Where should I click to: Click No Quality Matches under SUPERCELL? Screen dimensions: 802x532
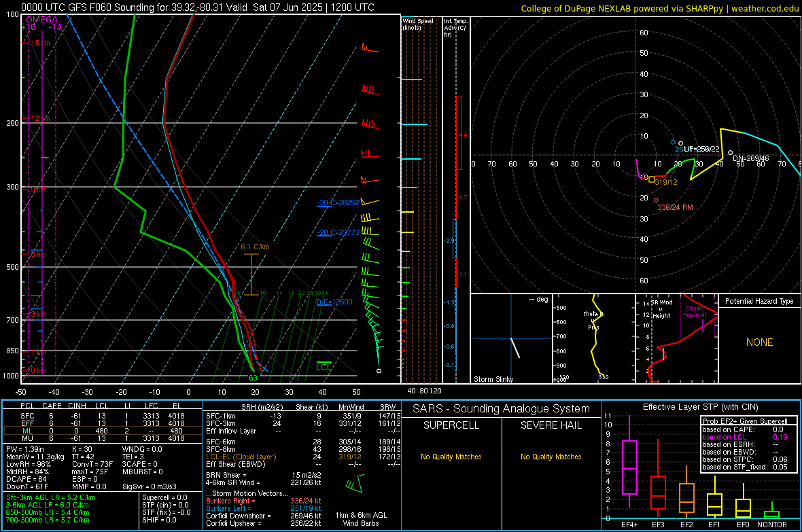pyautogui.click(x=451, y=457)
